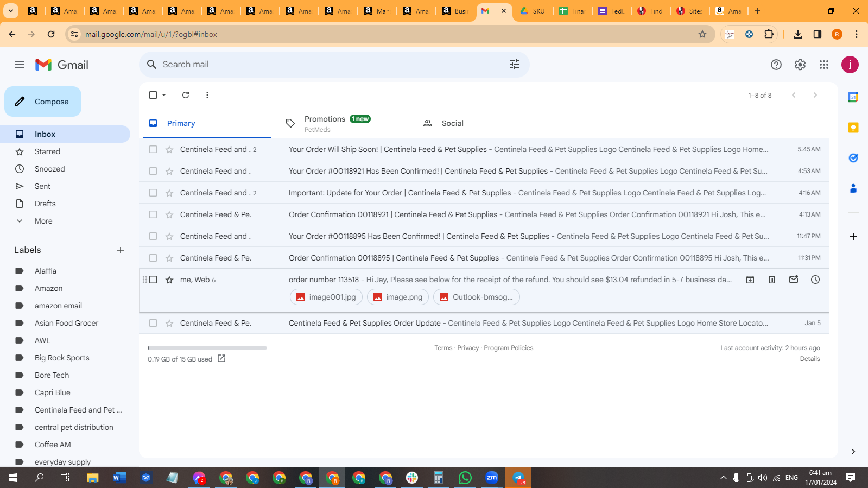The image size is (868, 488).
Task: Select the Important: Update for Your Order email
Action: pos(153,193)
